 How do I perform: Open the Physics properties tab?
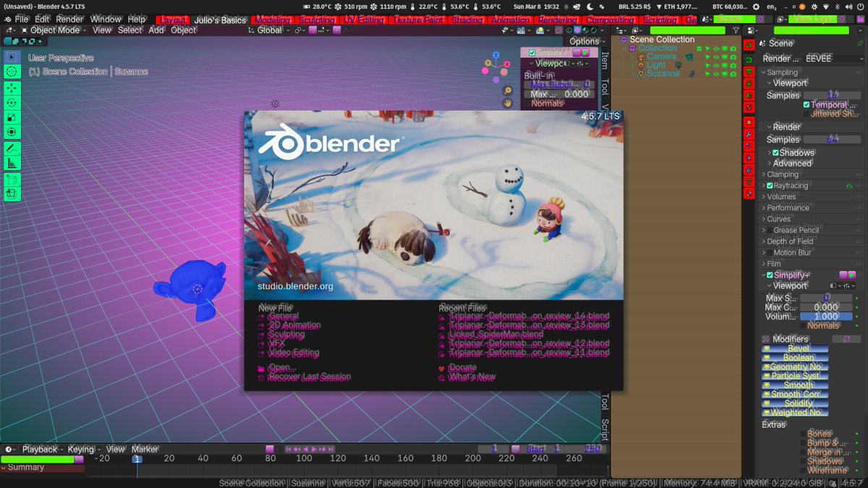(749, 158)
